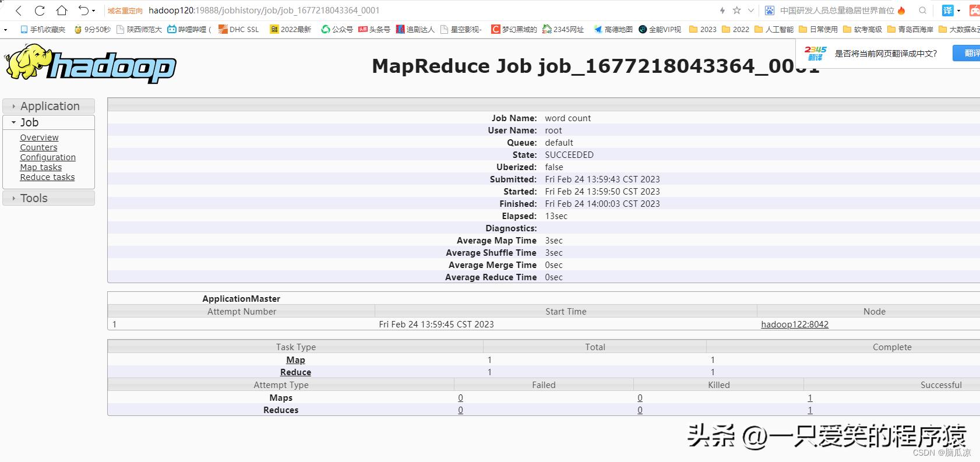This screenshot has height=462, width=980.
Task: Open the 高德地图 bookmark
Action: tap(614, 29)
